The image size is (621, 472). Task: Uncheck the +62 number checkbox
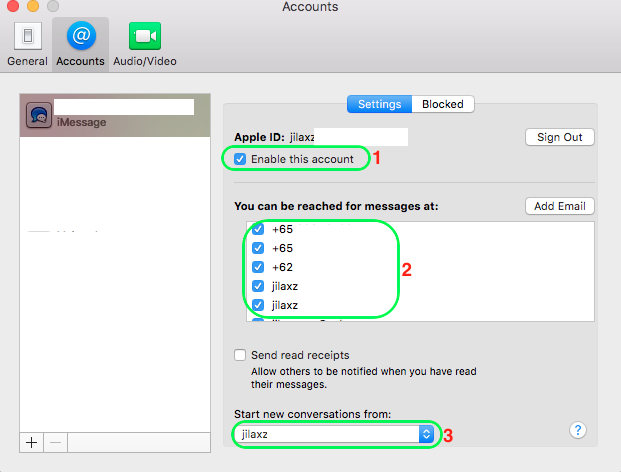coord(258,267)
